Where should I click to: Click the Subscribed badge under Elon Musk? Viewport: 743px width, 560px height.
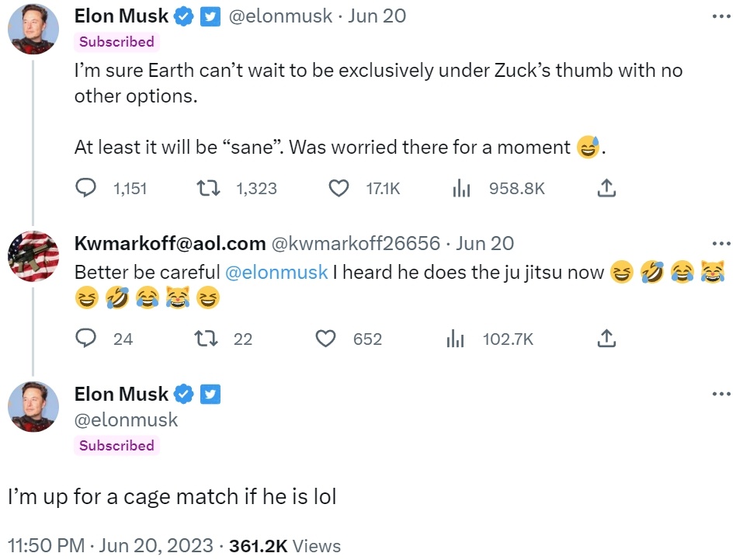(x=116, y=42)
